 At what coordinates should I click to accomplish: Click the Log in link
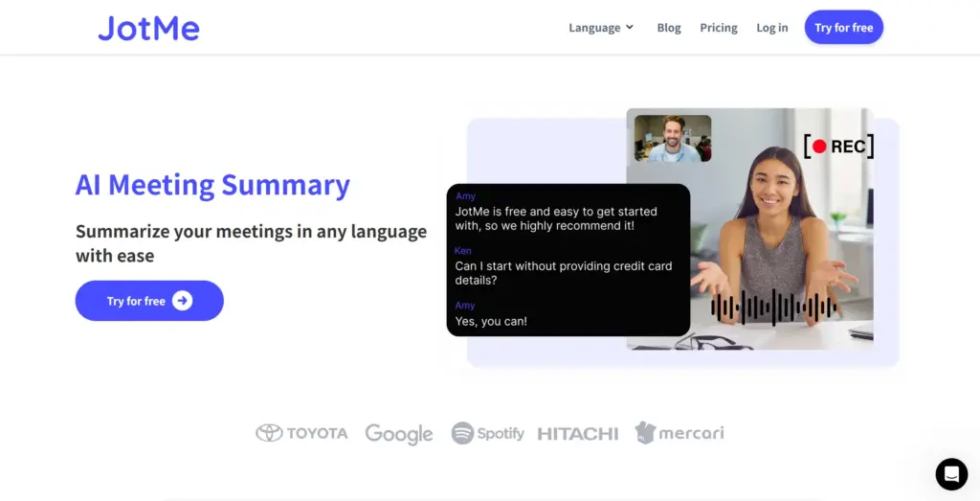(x=771, y=28)
